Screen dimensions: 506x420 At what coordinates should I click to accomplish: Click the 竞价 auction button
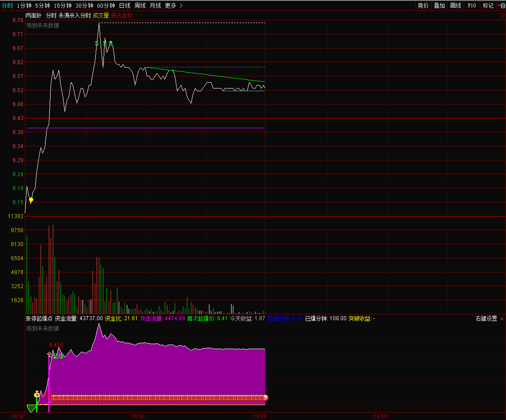423,5
